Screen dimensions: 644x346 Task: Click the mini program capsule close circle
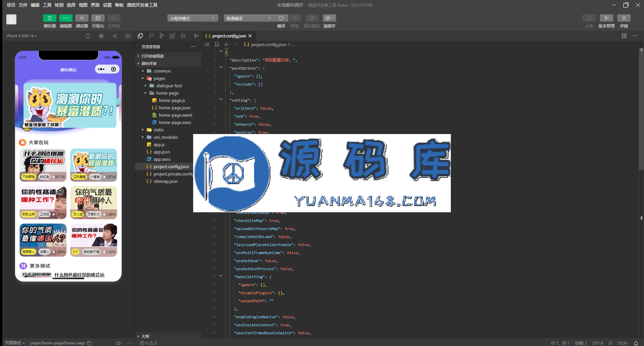[x=114, y=69]
